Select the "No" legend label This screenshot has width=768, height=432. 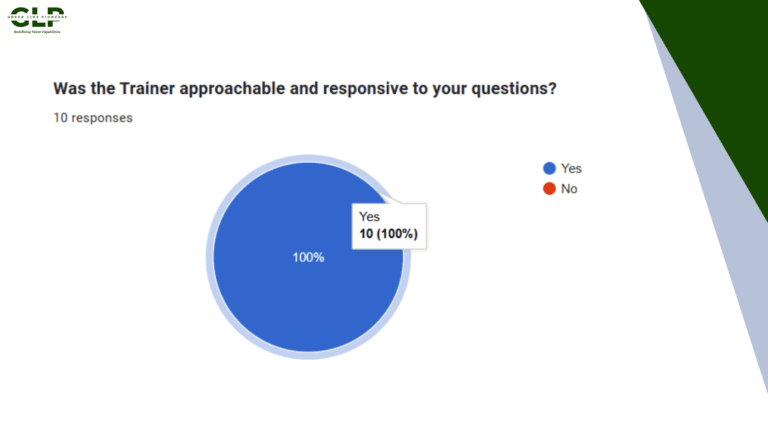pyautogui.click(x=569, y=188)
